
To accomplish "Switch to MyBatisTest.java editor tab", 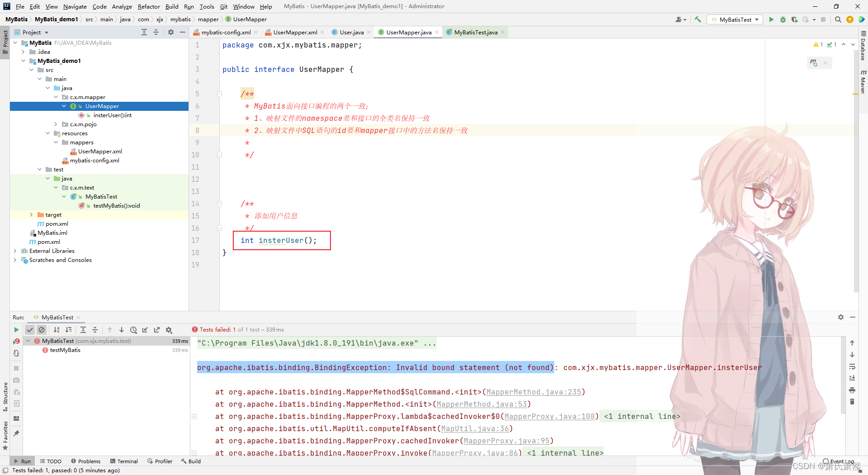I will [x=475, y=32].
